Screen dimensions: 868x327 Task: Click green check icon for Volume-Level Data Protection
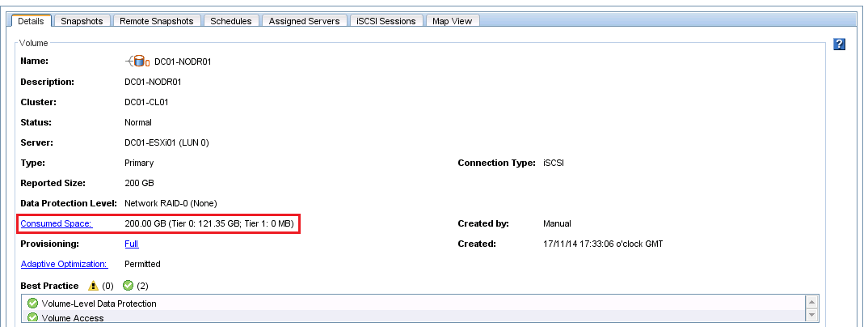tap(32, 304)
